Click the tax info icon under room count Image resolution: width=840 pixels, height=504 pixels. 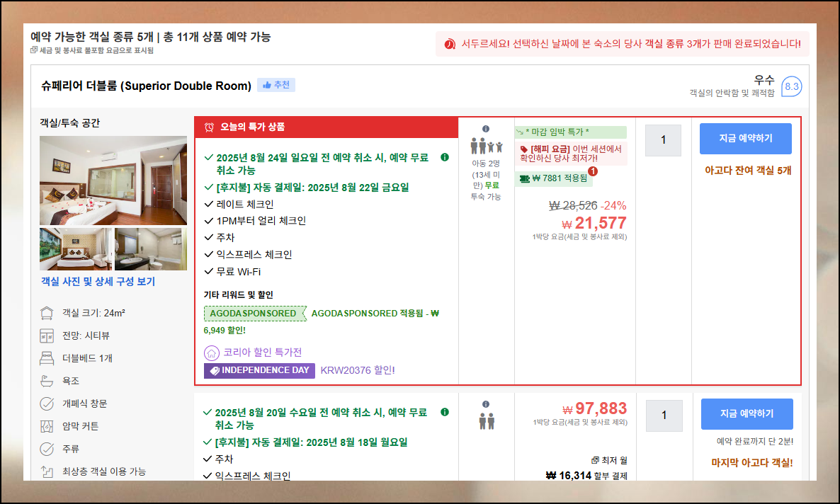click(x=34, y=50)
